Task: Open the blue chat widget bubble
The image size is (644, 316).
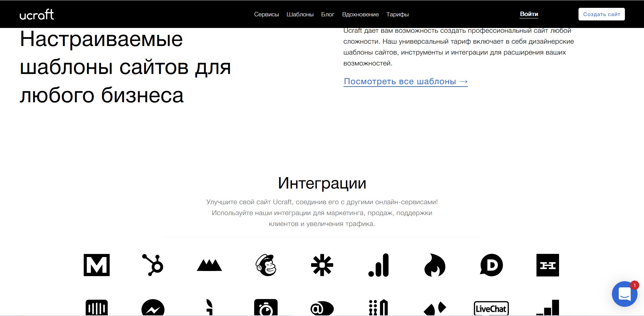Action: [x=624, y=294]
